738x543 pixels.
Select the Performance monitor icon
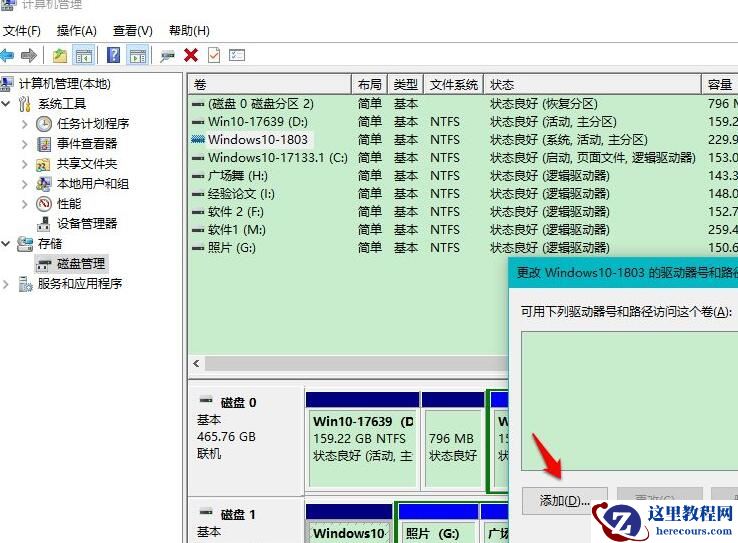[44, 204]
